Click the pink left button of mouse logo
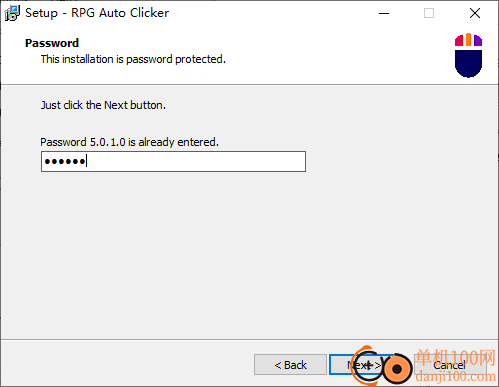The width and height of the screenshot is (499, 387). (459, 41)
